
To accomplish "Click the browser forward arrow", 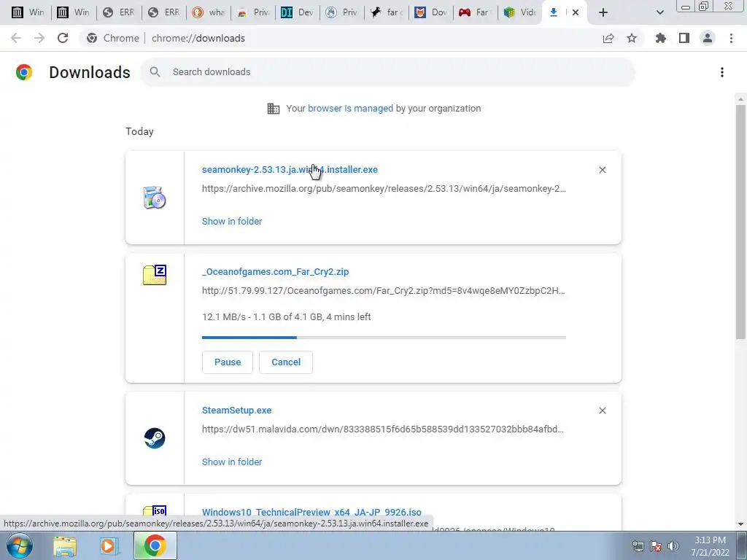I will coord(39,38).
